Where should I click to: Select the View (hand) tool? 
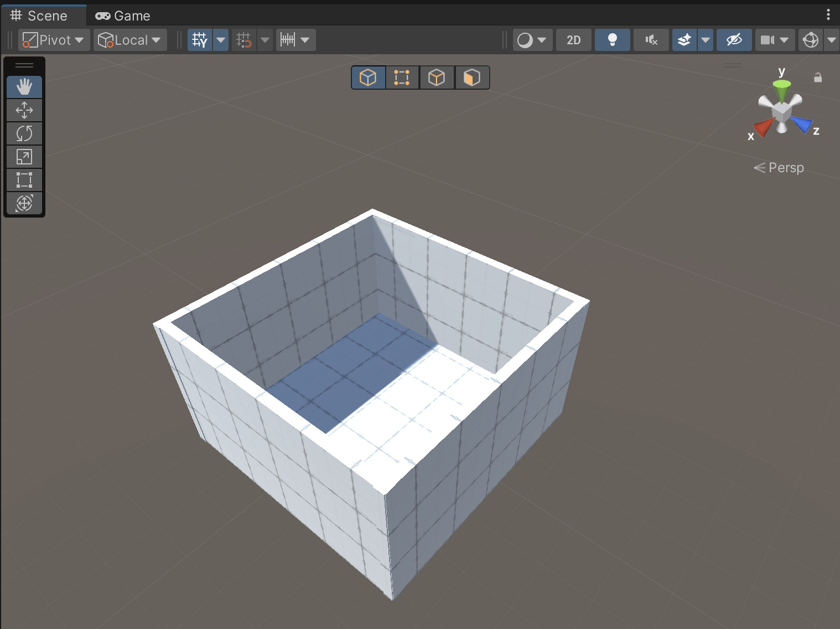pyautogui.click(x=24, y=87)
